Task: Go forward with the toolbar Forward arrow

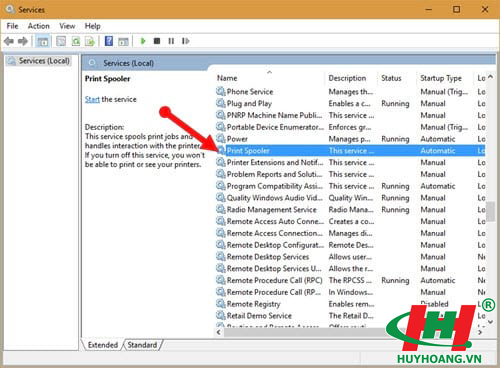Action: click(x=23, y=41)
